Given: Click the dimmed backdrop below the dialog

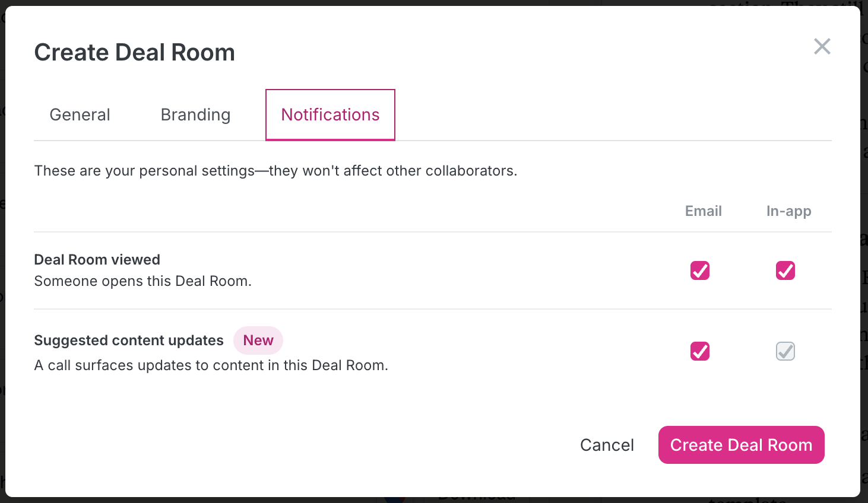Looking at the screenshot, I should click(433, 500).
